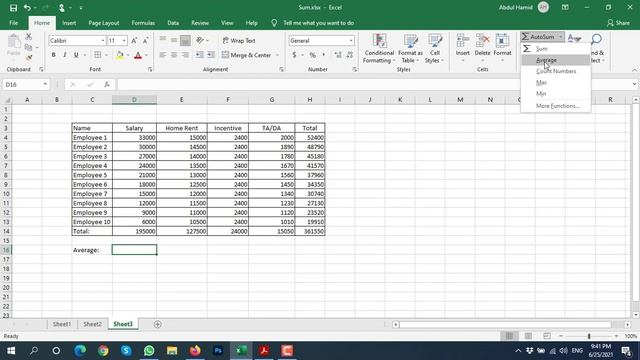Click Tell me what you want to do
The image size is (640, 360).
[318, 23]
